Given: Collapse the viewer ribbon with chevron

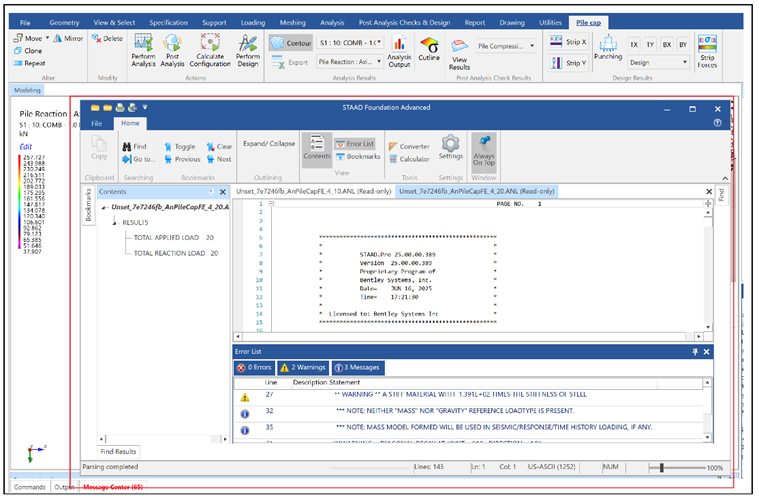Looking at the screenshot, I should click(725, 178).
